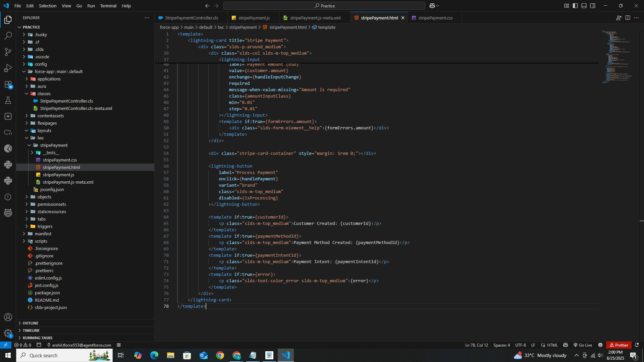644x362 pixels.
Task: Toggle Primary Side Bar layout button
Action: [575, 6]
